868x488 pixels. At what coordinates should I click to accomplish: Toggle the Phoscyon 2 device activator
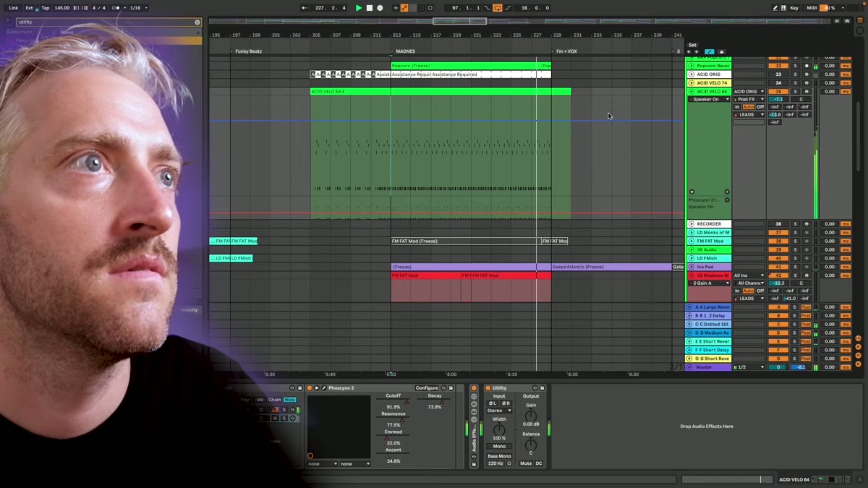(x=310, y=388)
